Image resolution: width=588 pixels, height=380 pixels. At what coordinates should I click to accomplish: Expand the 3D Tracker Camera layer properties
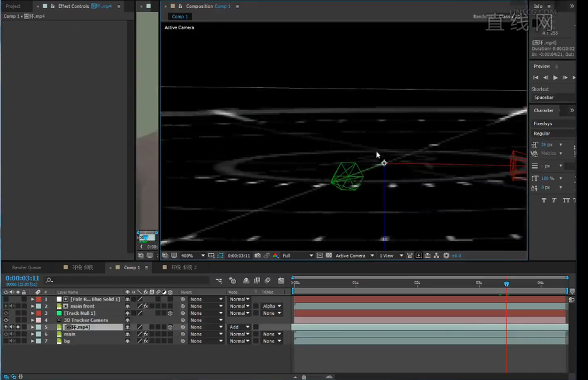(33, 320)
